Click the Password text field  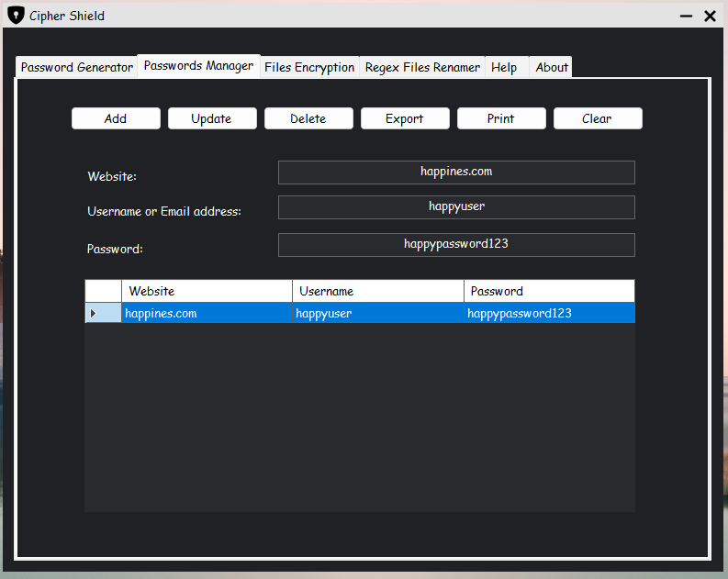click(456, 245)
